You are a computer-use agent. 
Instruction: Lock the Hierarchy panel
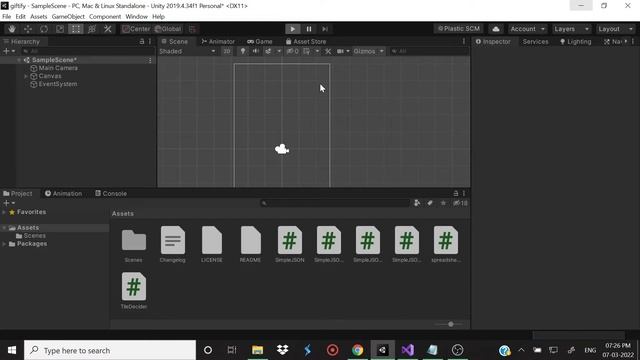(142, 42)
